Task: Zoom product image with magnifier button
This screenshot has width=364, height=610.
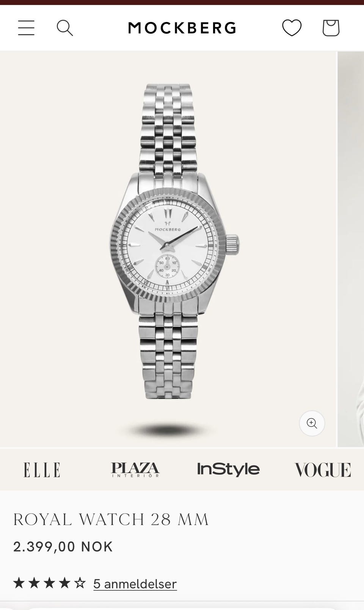Action: coord(312,423)
